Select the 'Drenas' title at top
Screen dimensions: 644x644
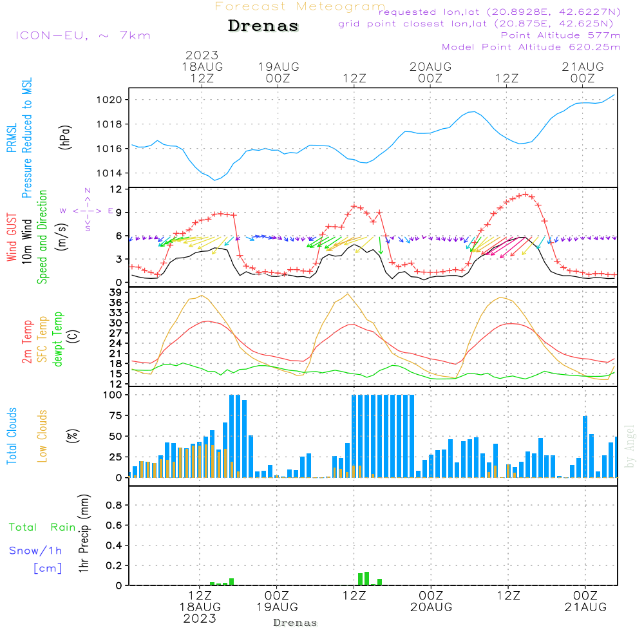(x=263, y=26)
